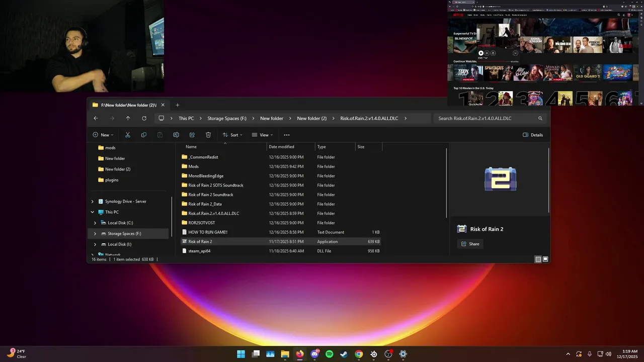Screen dimensions: 644x362
Task: Expand Local Disk (C:) tree node
Action: (x=95, y=223)
